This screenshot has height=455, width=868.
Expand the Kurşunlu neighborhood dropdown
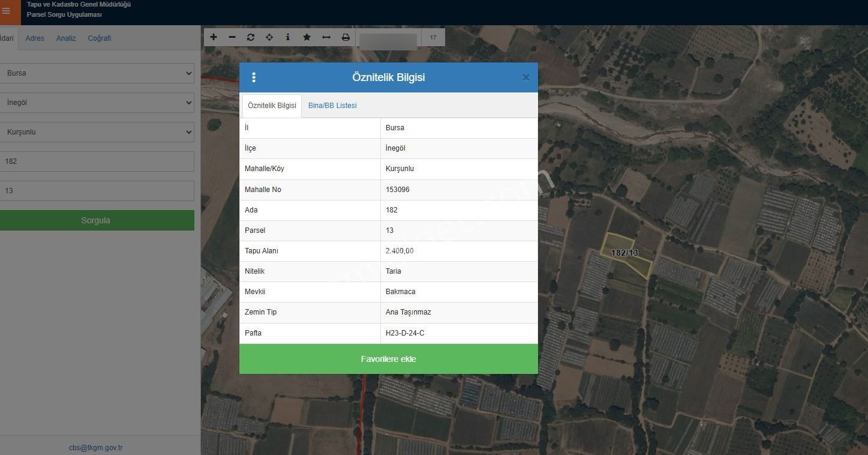pyautogui.click(x=97, y=132)
